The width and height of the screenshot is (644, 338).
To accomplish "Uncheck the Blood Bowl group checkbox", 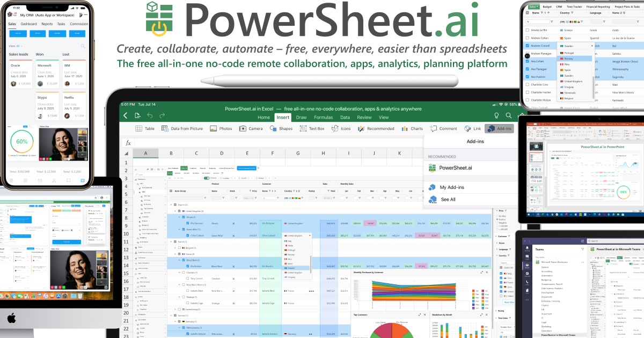I will tap(183, 260).
